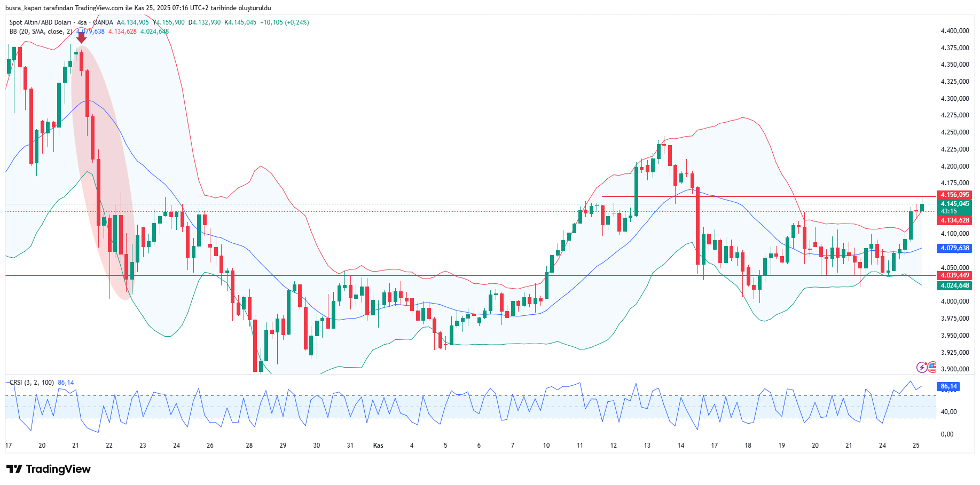Click the TradingView logo at bottom left
The image size is (980, 485).
click(49, 469)
